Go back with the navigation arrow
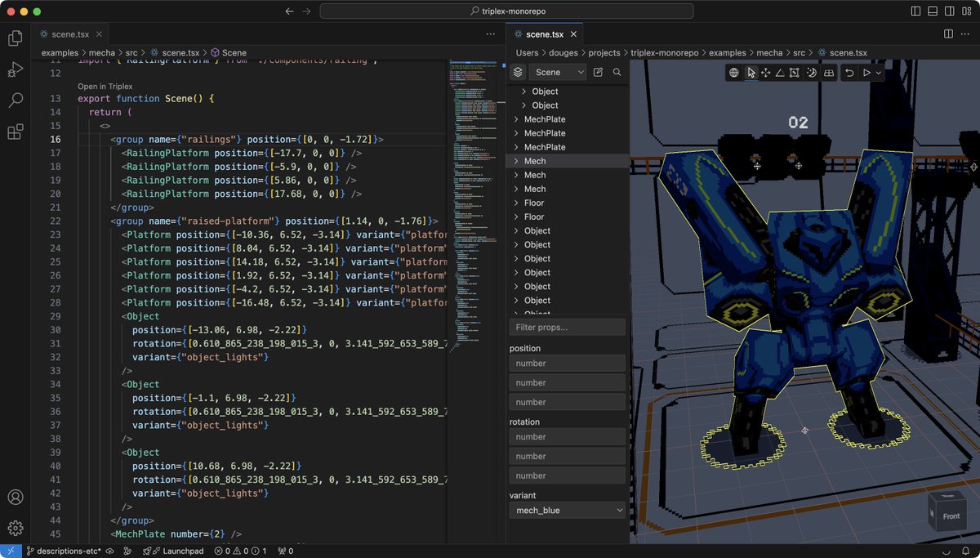980x558 pixels. point(290,11)
